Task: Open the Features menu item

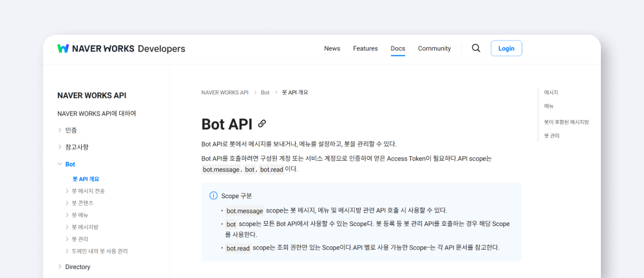Action: click(365, 48)
